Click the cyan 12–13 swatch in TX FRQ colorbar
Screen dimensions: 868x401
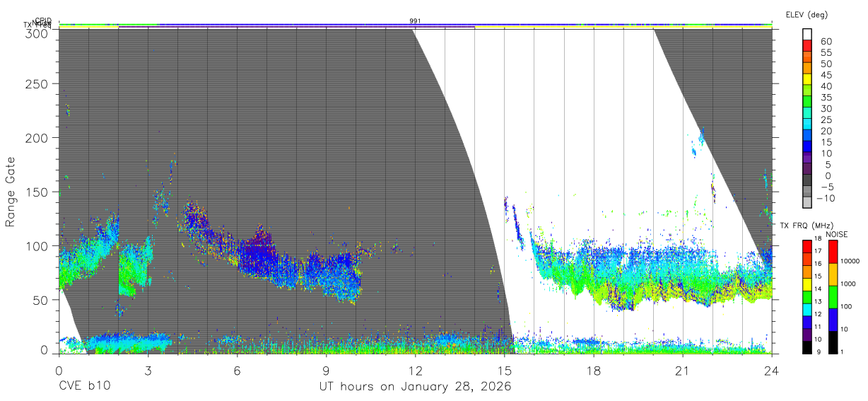(807, 310)
